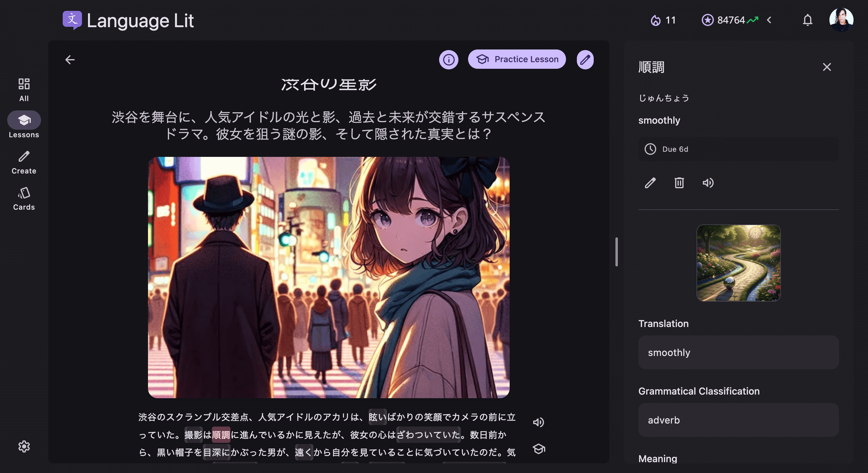Close the 順調 word detail panel
Viewport: 868px width, 473px height.
826,67
